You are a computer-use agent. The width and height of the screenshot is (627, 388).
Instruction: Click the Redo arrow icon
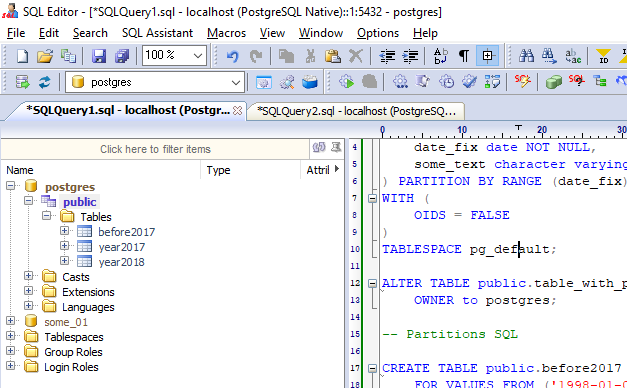tap(256, 56)
